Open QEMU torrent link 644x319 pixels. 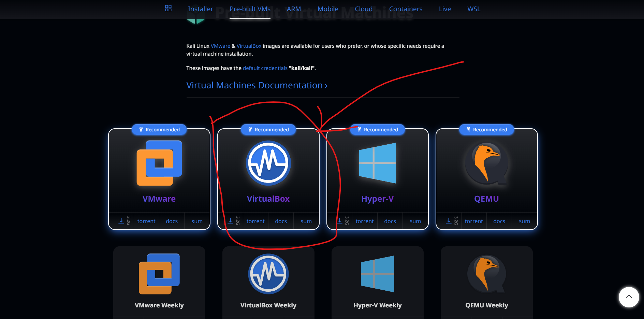pos(474,221)
